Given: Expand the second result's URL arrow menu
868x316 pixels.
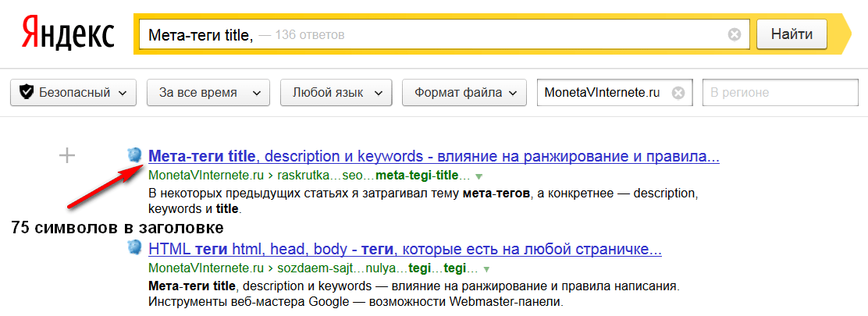Looking at the screenshot, I should [x=475, y=270].
